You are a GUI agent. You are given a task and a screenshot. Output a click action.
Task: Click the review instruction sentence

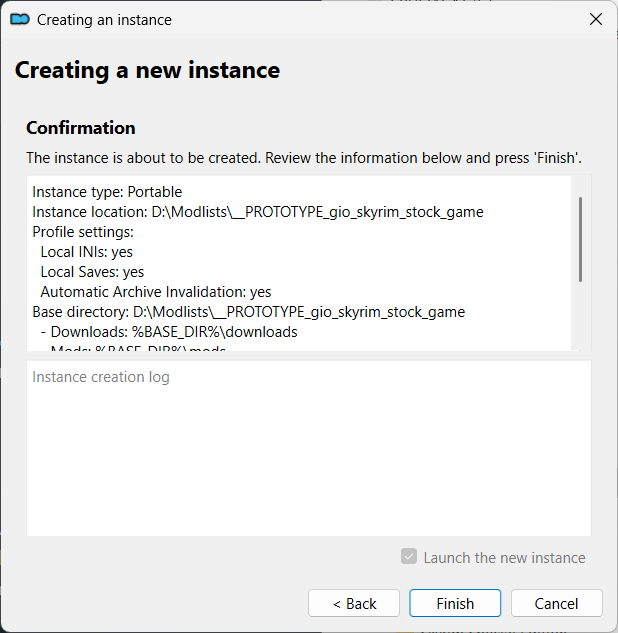304,158
